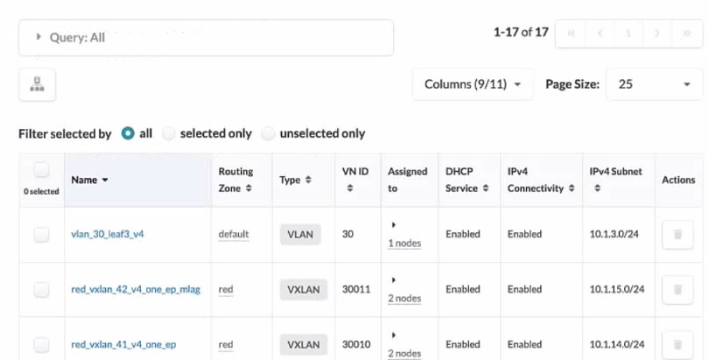
Task: Open the Columns (9/11) dropdown
Action: click(472, 84)
